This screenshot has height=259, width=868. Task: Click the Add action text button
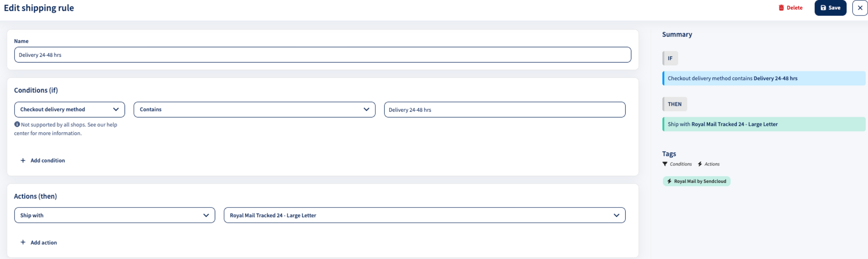coord(44,243)
